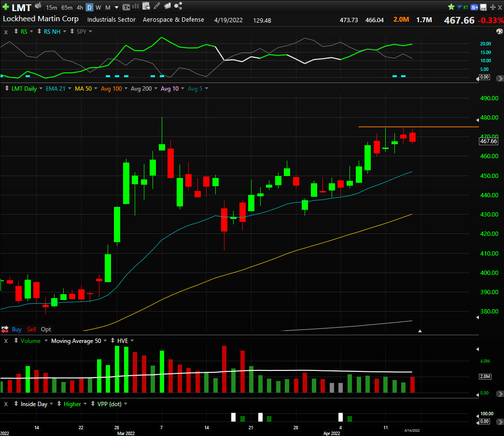Click the Sell button
Screen dimensions: 504x436
click(x=31, y=329)
